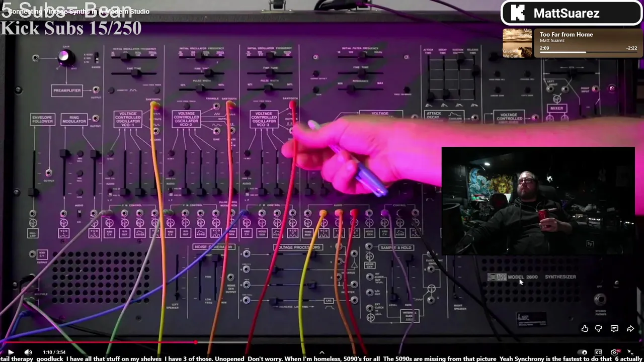Expand the chevron-up arrow at bottom center

coord(322,352)
